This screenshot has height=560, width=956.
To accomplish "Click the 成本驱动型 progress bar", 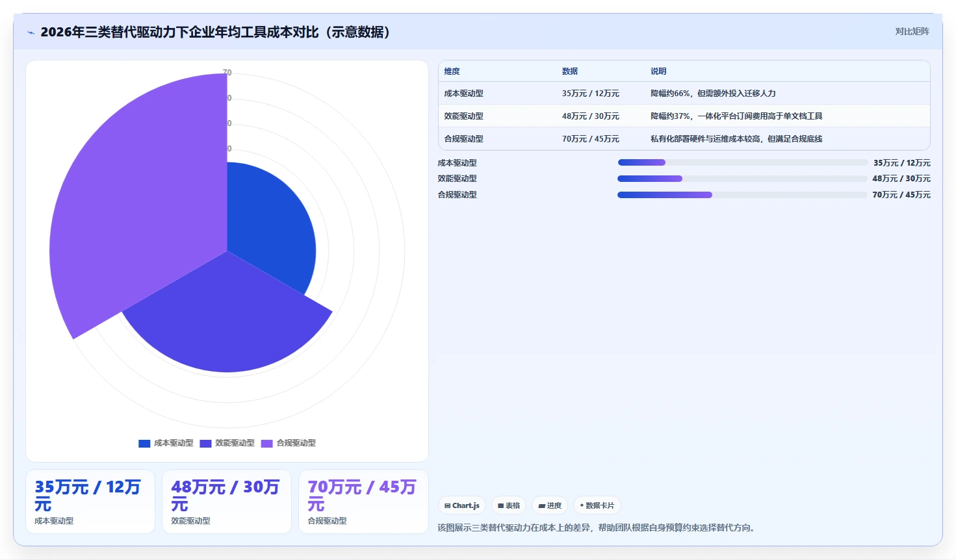I will 743,162.
